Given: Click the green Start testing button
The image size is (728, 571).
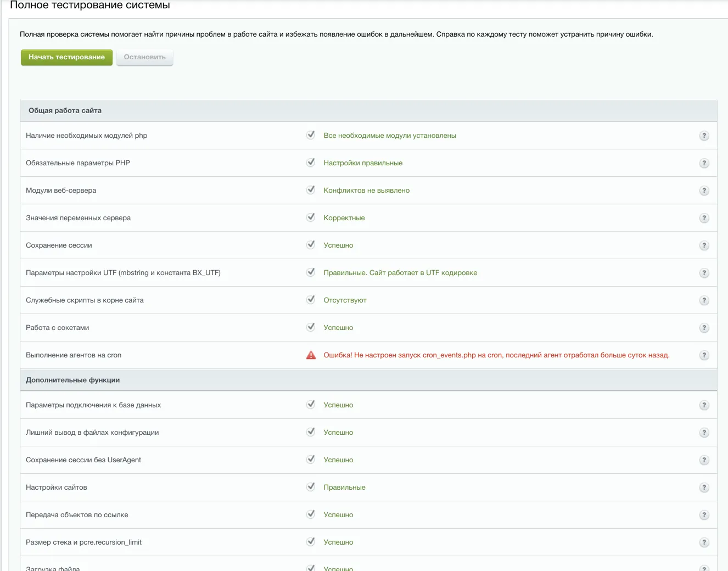Looking at the screenshot, I should point(66,57).
